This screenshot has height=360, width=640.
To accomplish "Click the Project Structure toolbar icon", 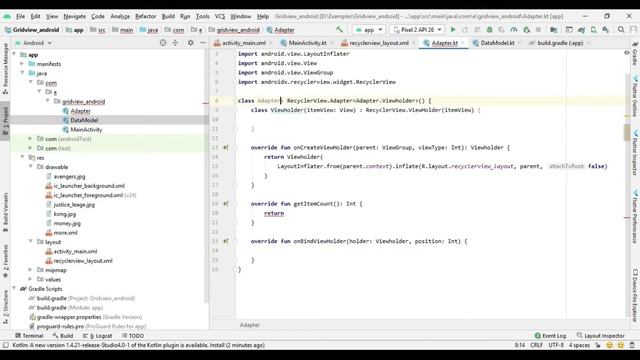I will coord(553,30).
